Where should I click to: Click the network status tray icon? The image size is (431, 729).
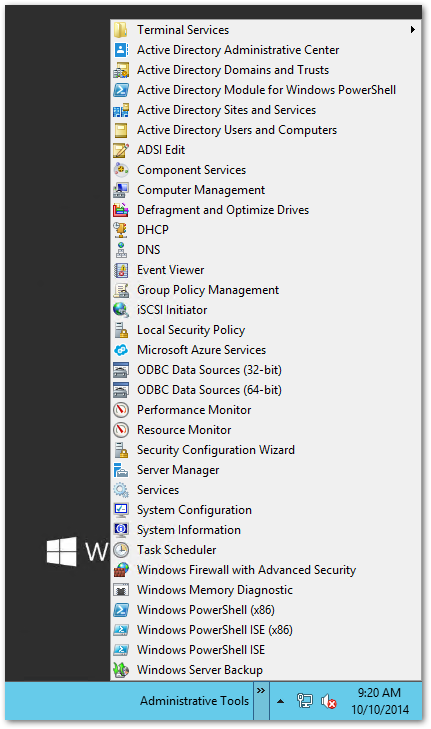[x=305, y=701]
